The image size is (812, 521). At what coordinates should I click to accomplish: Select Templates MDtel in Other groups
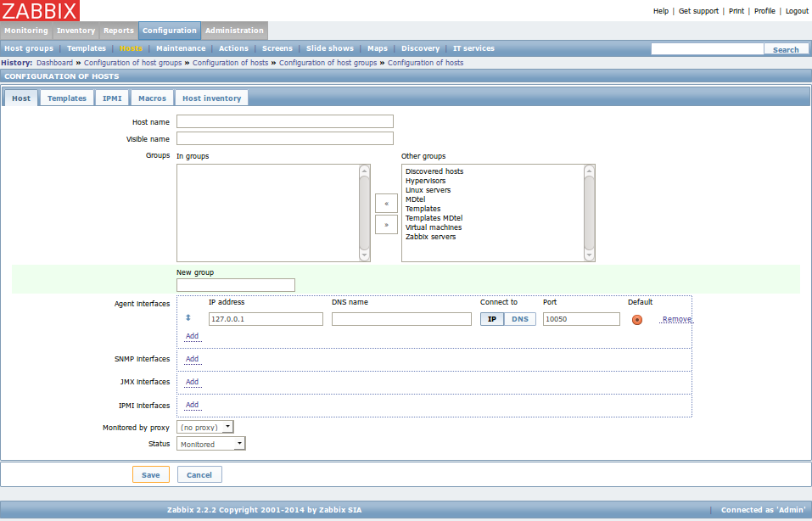(434, 218)
